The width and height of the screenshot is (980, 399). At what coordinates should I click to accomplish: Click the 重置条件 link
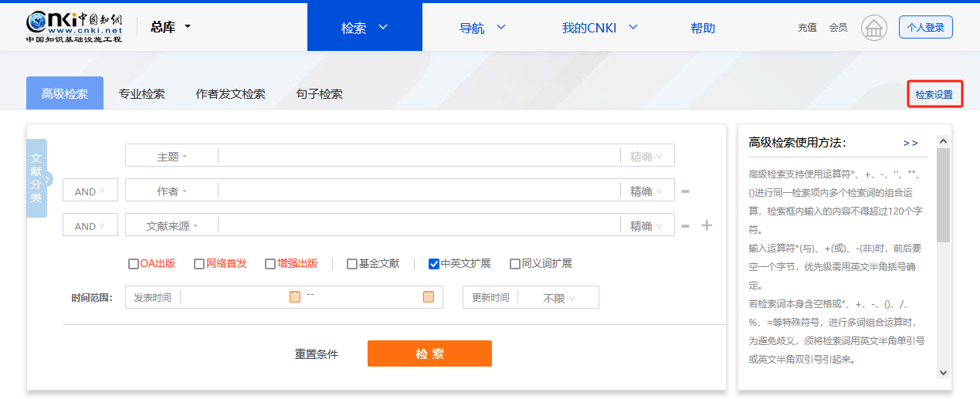pos(317,354)
